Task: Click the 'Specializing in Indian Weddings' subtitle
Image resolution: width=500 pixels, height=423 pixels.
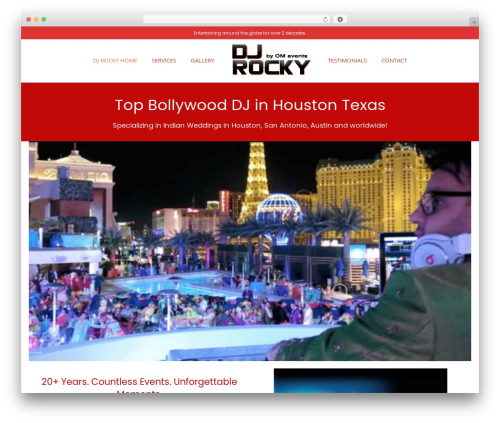Action: [250, 126]
